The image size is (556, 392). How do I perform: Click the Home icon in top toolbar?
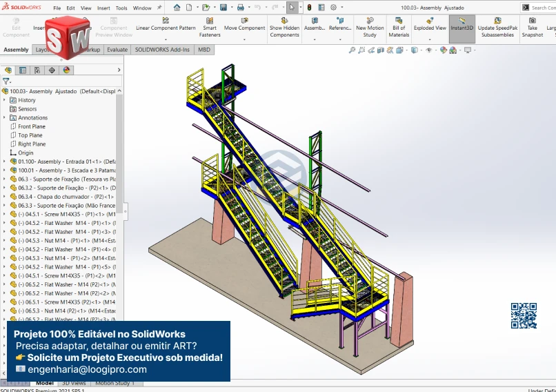[177, 8]
